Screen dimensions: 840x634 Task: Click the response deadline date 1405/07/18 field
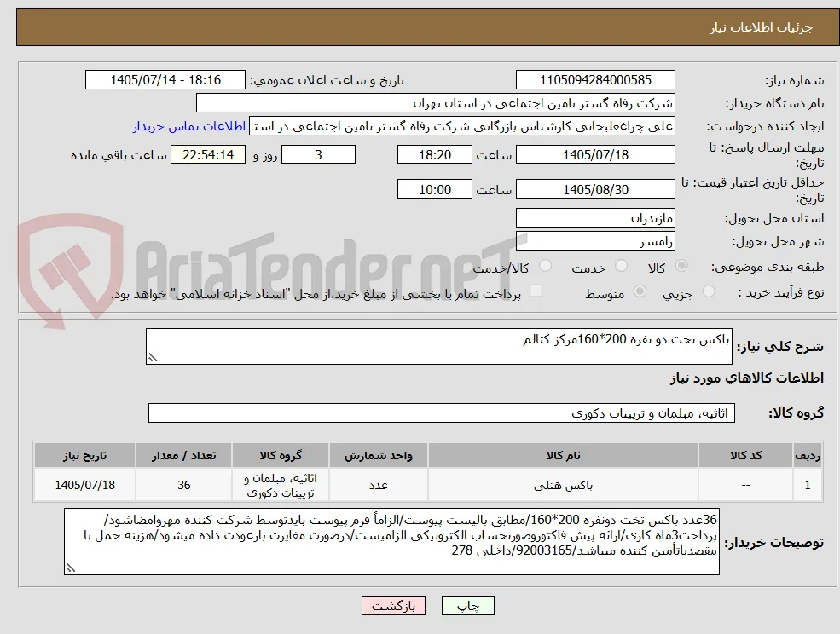595,155
